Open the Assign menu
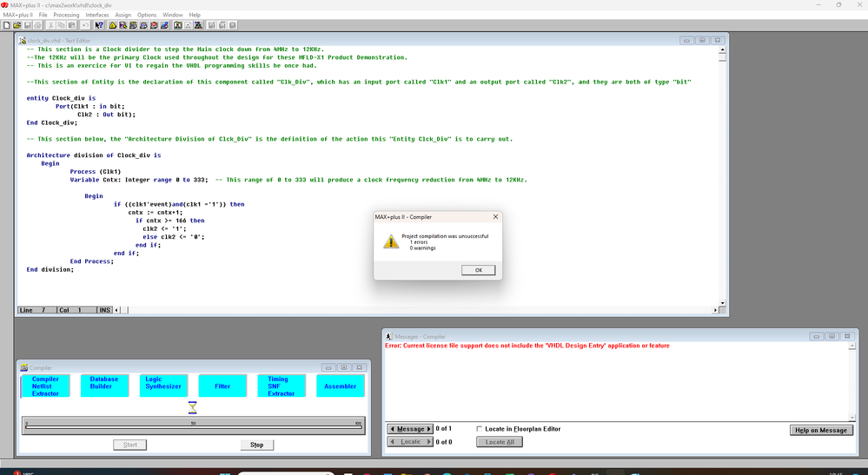 tap(123, 15)
